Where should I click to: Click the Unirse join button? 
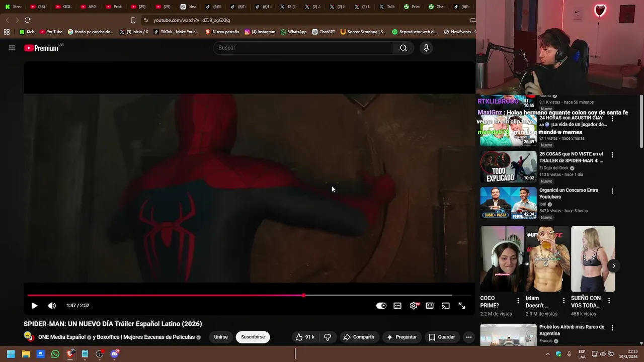(221, 337)
